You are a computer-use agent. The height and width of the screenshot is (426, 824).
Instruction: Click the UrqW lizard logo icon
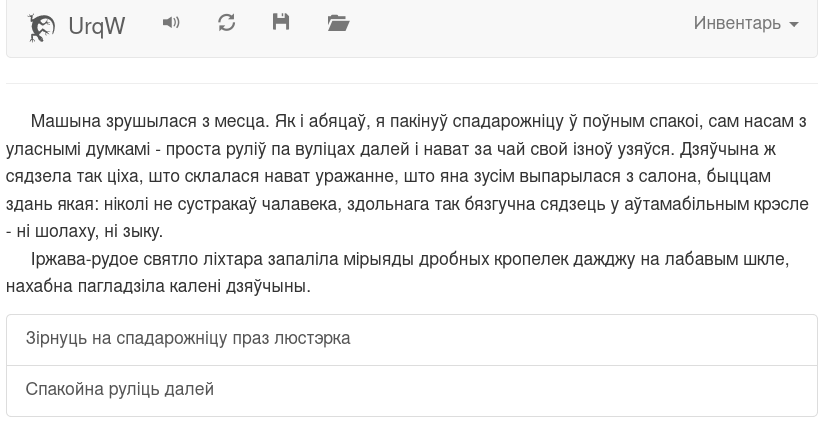[41, 27]
